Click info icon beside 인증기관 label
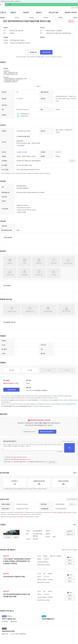 tap(46, 504)
